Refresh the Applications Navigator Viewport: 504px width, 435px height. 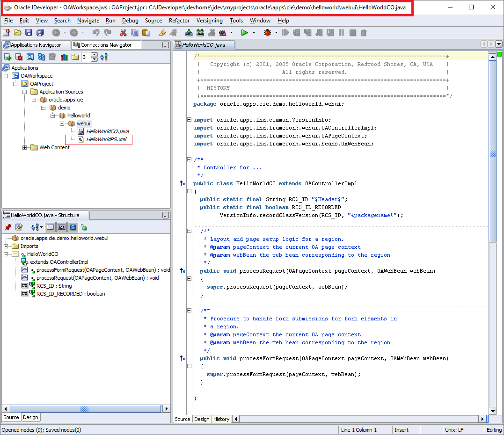(42, 57)
